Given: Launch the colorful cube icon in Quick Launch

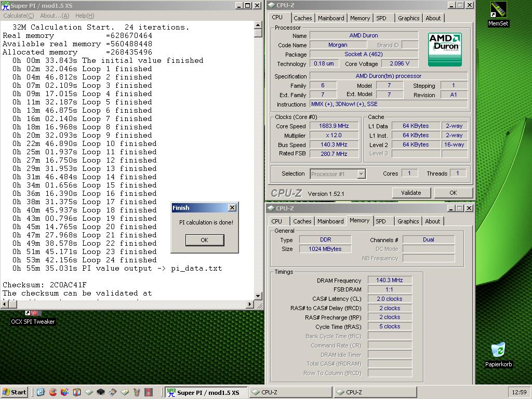Looking at the screenshot, I should point(64,392).
